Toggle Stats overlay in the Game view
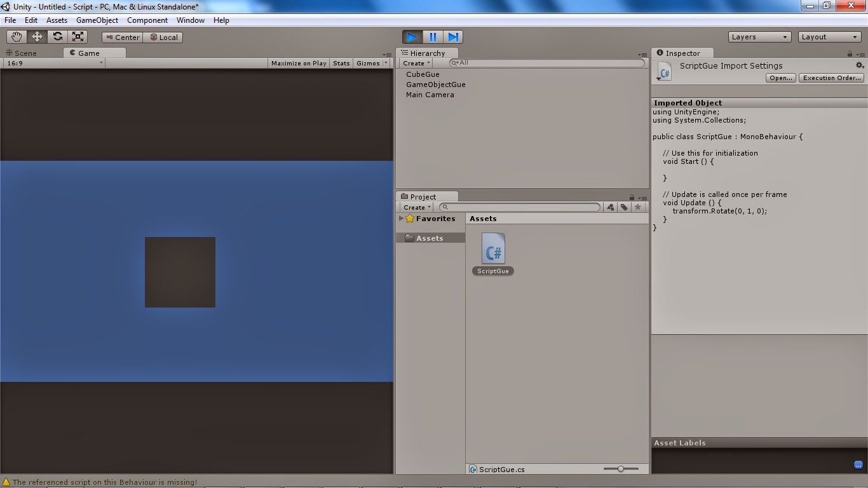This screenshot has width=868, height=488. pyautogui.click(x=341, y=63)
